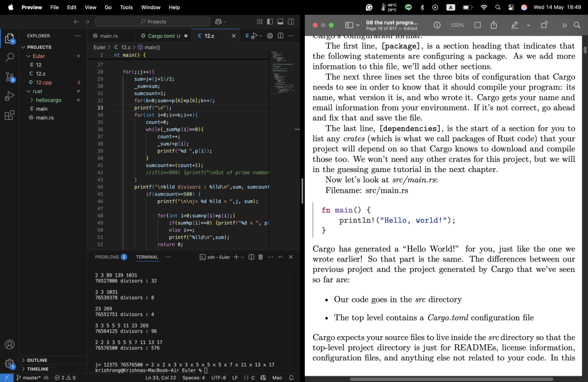Viewport: 588px width, 382px height.
Task: Change end of line sequence LF
Action: (235, 377)
